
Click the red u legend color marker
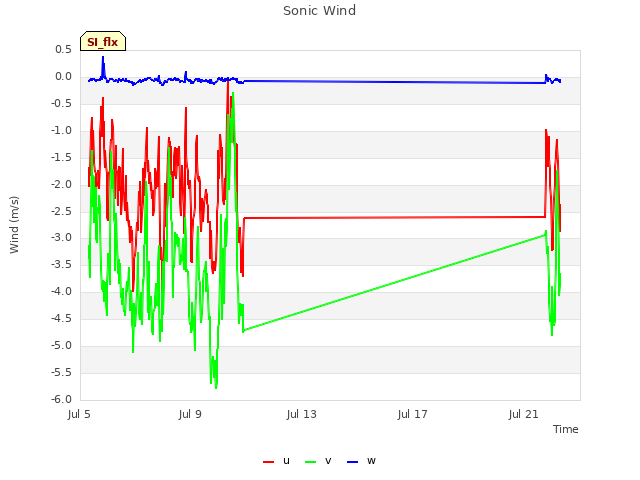click(268, 462)
